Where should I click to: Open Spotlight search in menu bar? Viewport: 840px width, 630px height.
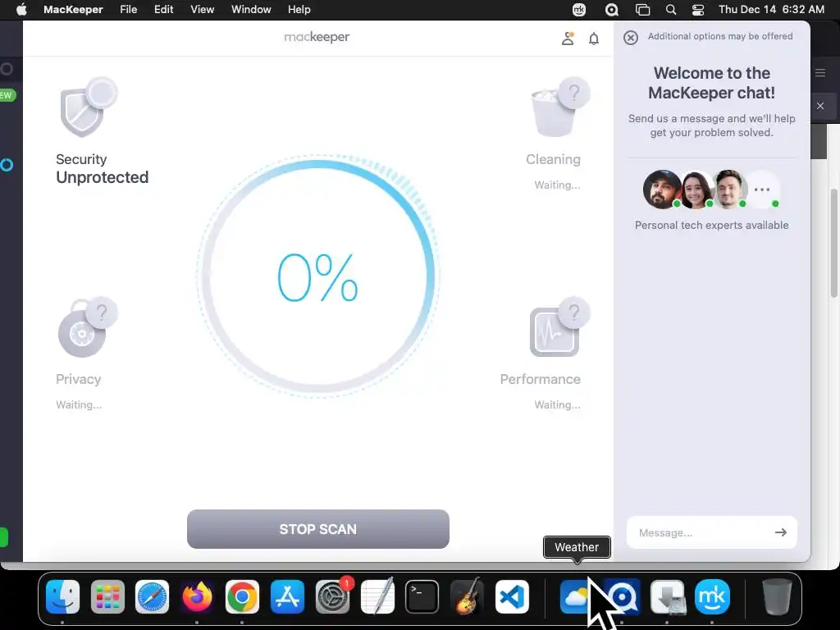coord(671,10)
